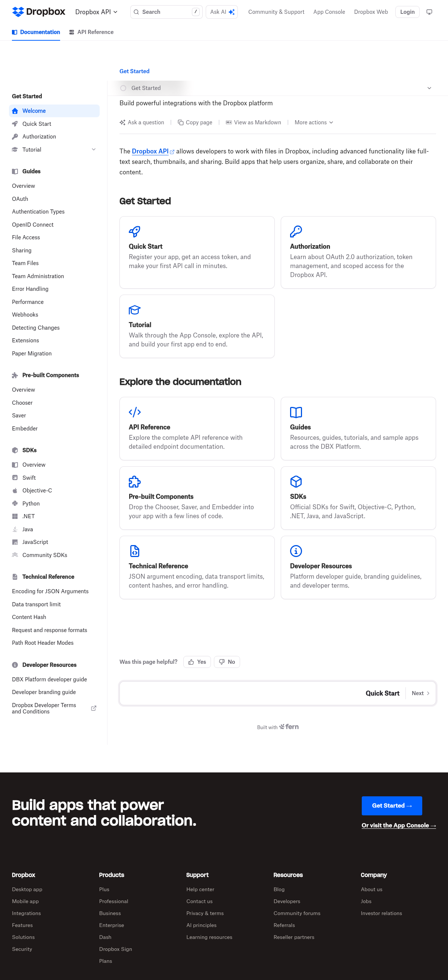
Task: Follow Or visit the App Console link
Action: pyautogui.click(x=399, y=825)
